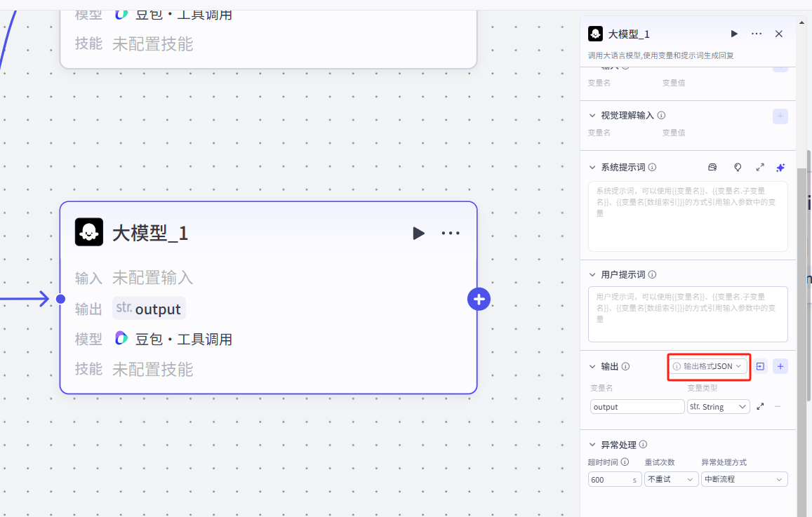Open more options in the side panel header
The image size is (812, 517).
click(x=756, y=34)
